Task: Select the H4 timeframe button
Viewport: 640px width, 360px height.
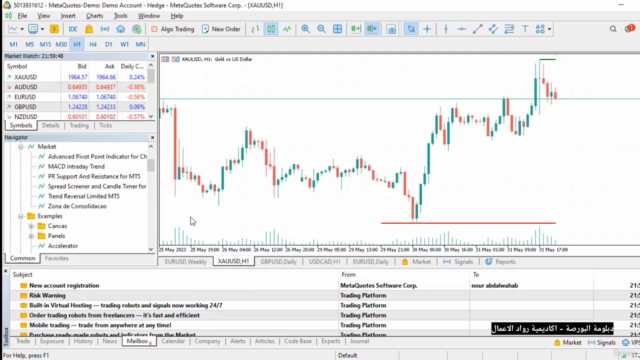Action: click(x=93, y=44)
